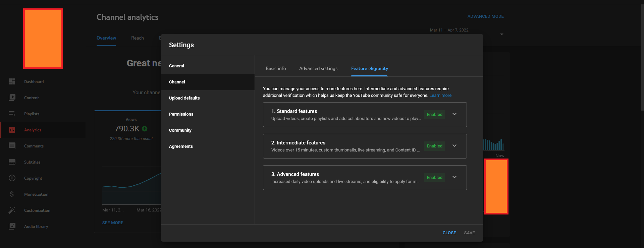
Task: Click the Customization magic wand icon
Action: coord(12,210)
